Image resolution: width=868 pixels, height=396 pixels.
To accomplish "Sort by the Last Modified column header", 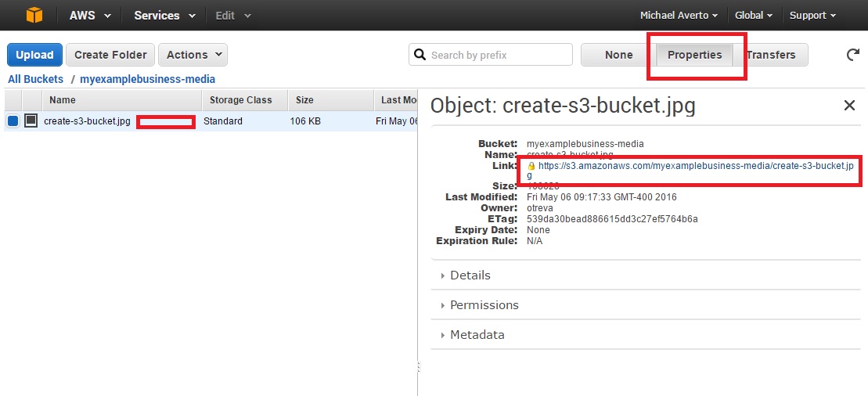I will tap(396, 100).
